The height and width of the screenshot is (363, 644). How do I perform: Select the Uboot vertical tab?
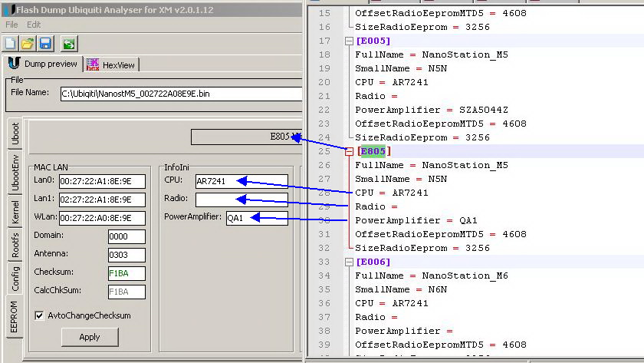pos(15,134)
